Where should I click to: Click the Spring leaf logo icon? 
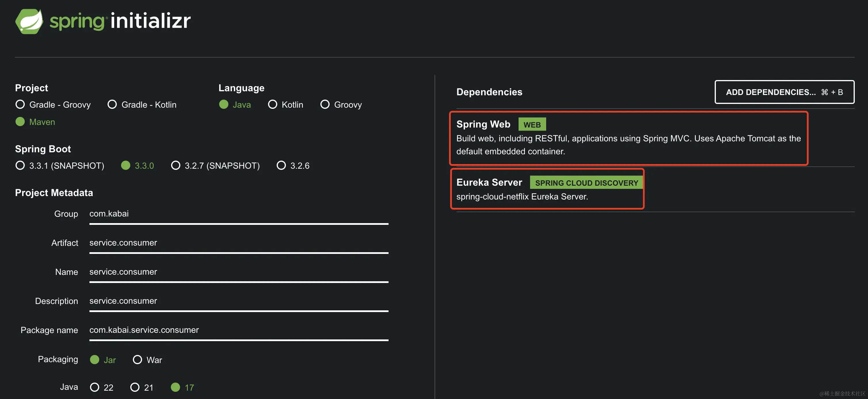pos(29,21)
